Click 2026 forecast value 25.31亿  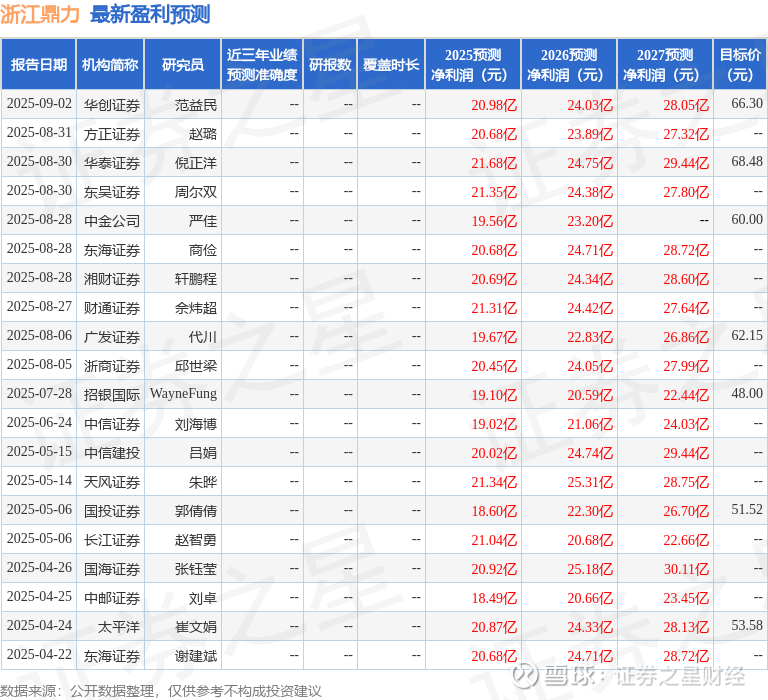[590, 482]
